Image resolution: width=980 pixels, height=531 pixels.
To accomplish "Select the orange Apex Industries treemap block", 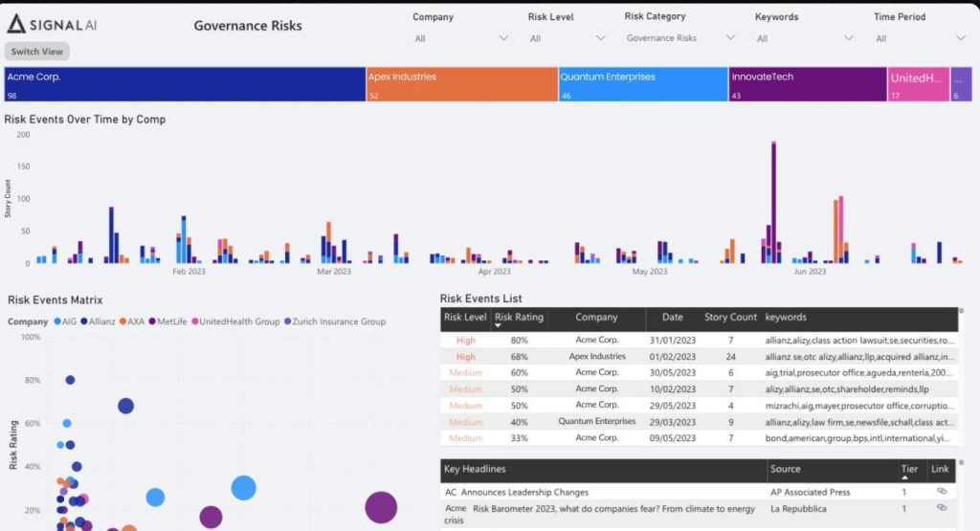I will click(x=461, y=84).
